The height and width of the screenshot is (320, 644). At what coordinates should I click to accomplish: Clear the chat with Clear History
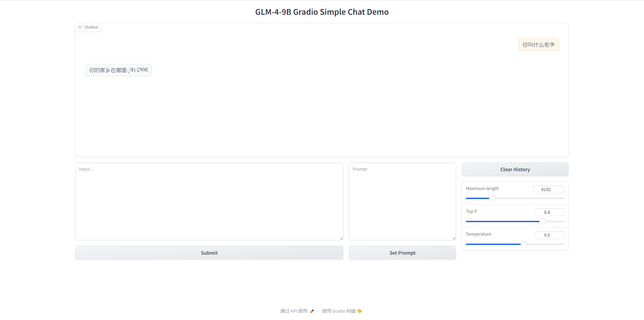(x=515, y=169)
